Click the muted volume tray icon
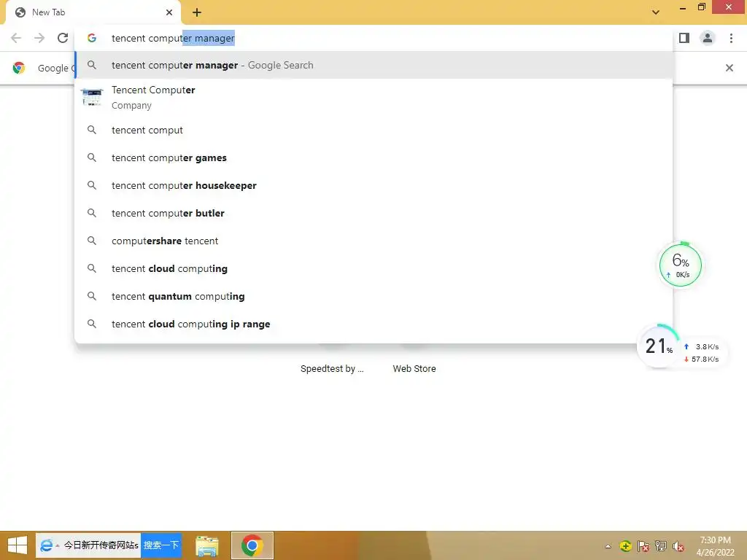This screenshot has width=747, height=560. click(x=678, y=546)
